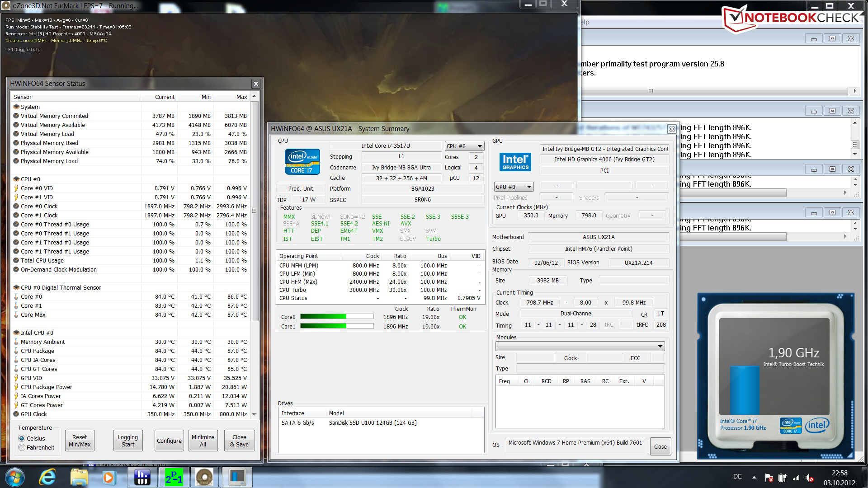
Task: Switch to HWiNFO64 via its taskbar icon
Action: coord(142,477)
